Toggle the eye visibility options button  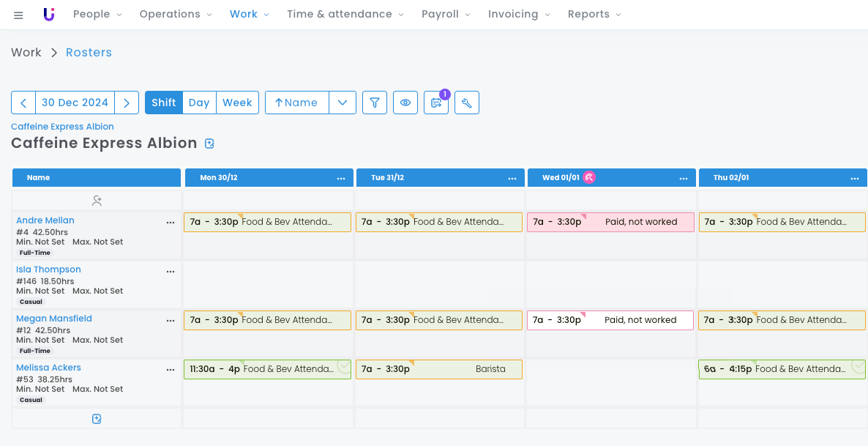(405, 103)
